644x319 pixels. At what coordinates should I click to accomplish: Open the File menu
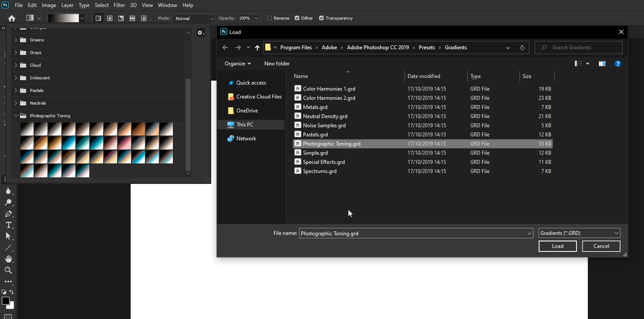point(19,5)
